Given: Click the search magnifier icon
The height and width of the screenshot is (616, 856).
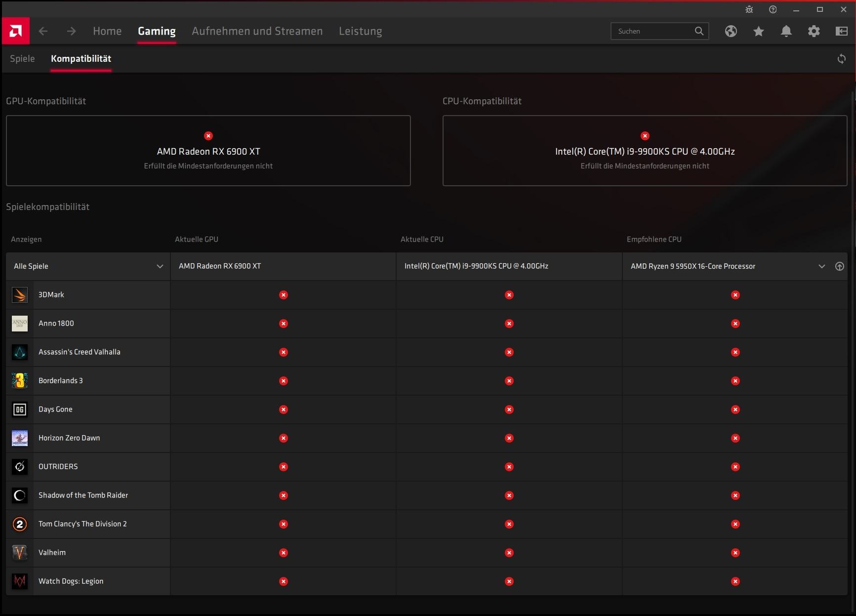Looking at the screenshot, I should click(x=699, y=31).
